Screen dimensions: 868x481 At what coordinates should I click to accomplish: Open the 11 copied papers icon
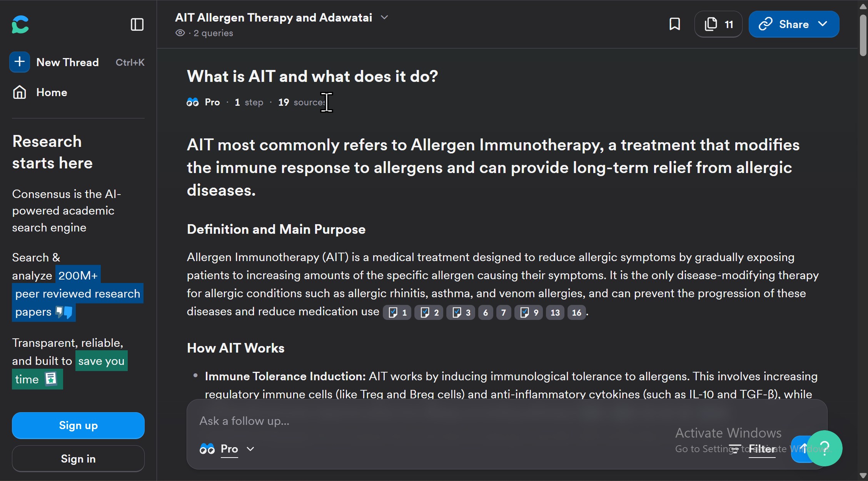click(x=718, y=24)
